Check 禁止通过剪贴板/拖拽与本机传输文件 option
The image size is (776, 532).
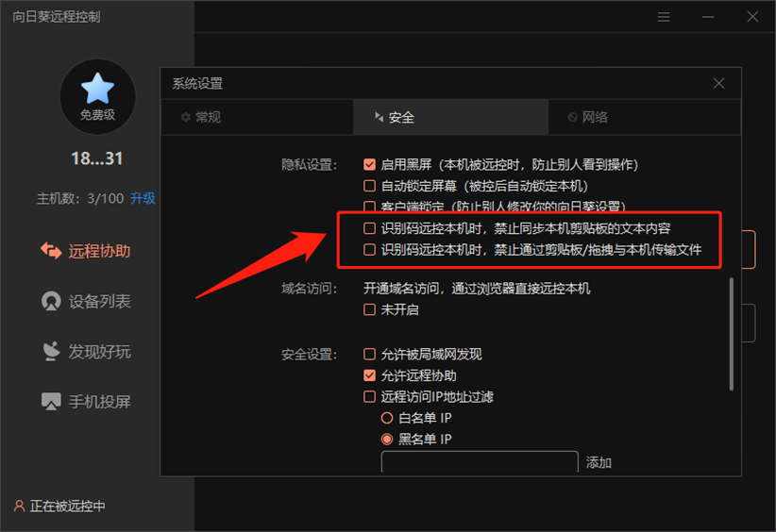(x=370, y=250)
